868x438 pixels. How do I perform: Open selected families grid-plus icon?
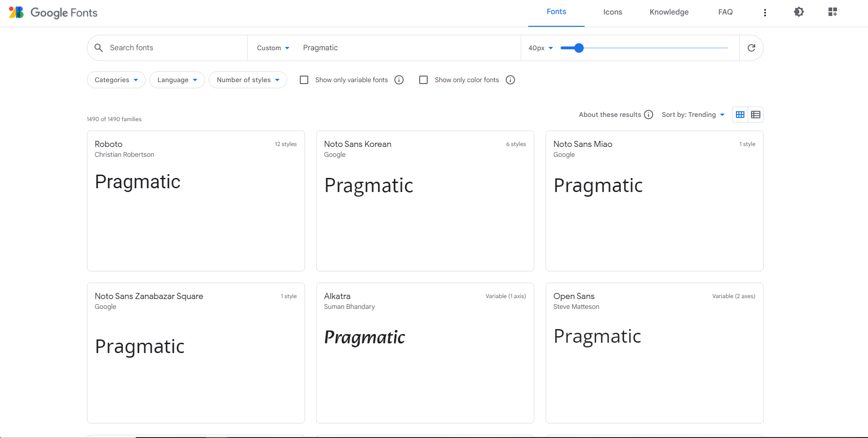[x=833, y=12]
